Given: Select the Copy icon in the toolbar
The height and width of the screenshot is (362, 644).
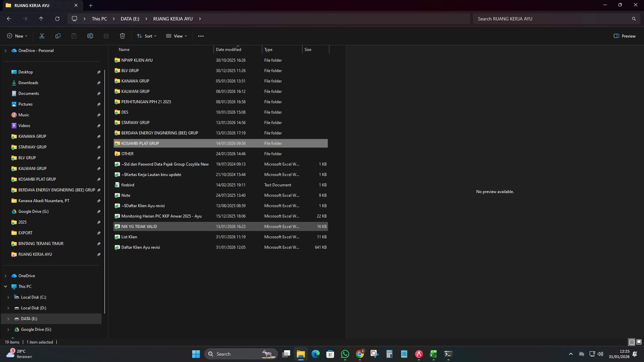Looking at the screenshot, I should (58, 36).
